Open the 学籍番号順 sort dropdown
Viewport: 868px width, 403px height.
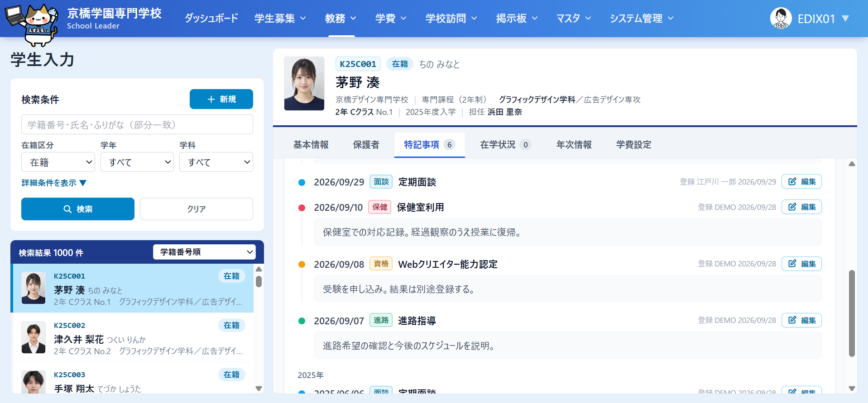point(204,252)
